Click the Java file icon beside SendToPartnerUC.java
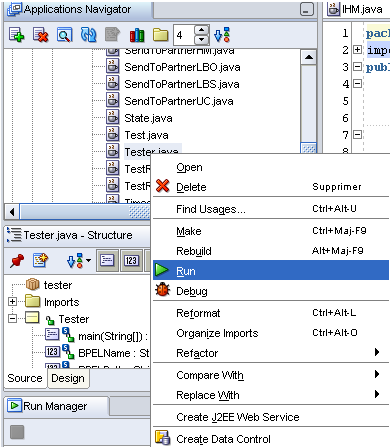The image size is (390, 447). click(x=113, y=100)
